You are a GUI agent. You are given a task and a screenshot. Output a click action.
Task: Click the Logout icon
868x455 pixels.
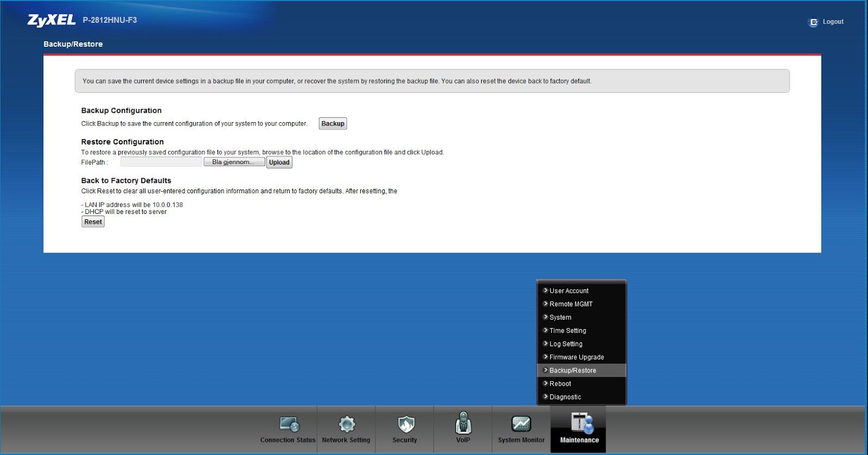coord(813,22)
